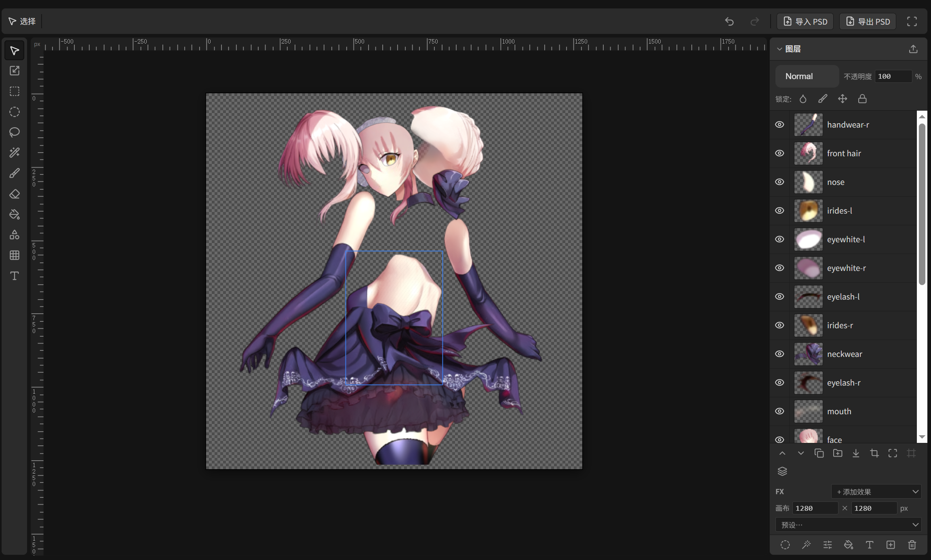Select the face layer row

pyautogui.click(x=843, y=435)
